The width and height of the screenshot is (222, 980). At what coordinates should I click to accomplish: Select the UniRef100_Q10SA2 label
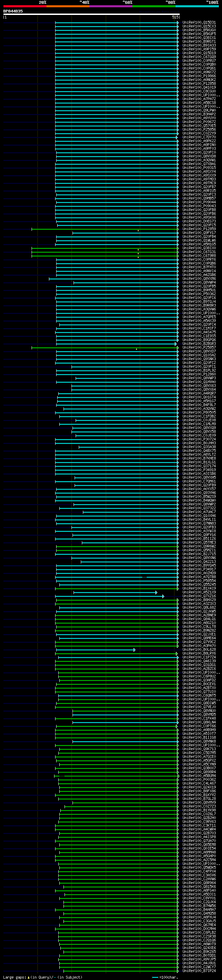(x=199, y=355)
